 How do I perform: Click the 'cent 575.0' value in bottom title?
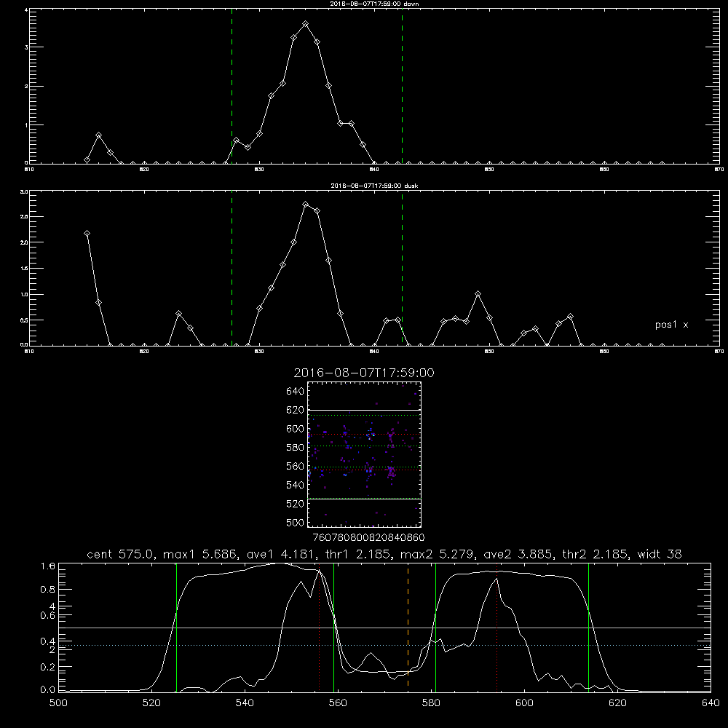pos(122,554)
